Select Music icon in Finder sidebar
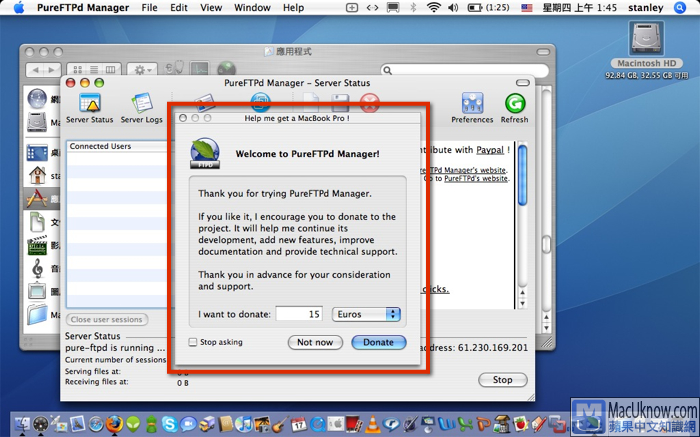Viewport: 700px width, 437px height. (38, 268)
